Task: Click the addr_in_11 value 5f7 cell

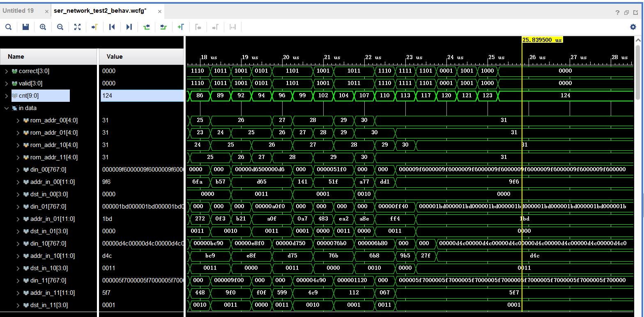Action: (x=142, y=293)
